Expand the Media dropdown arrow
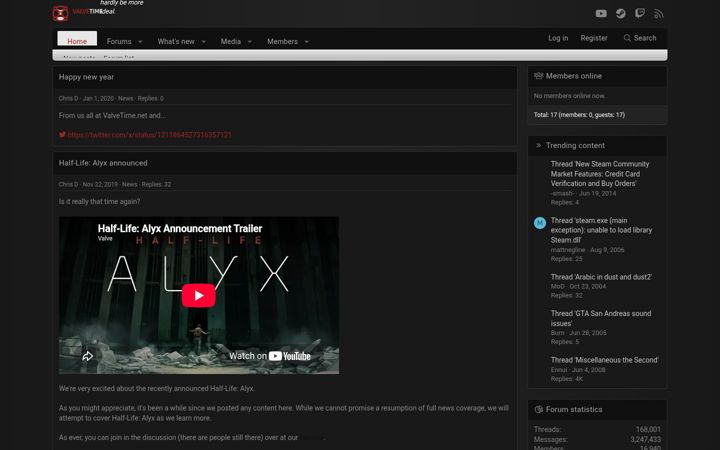This screenshot has width=720, height=450. tap(250, 42)
